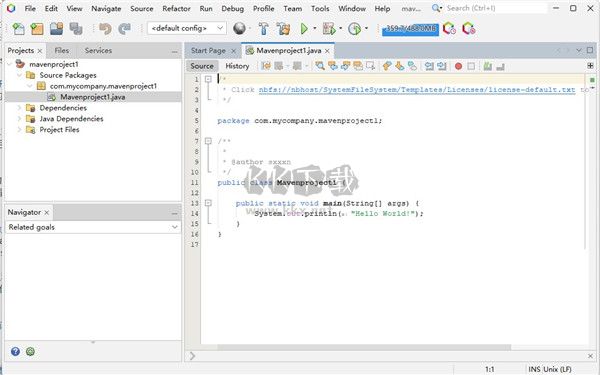The height and width of the screenshot is (375, 600).
Task: Click the Debug Project toolbar icon
Action: [x=329, y=28]
